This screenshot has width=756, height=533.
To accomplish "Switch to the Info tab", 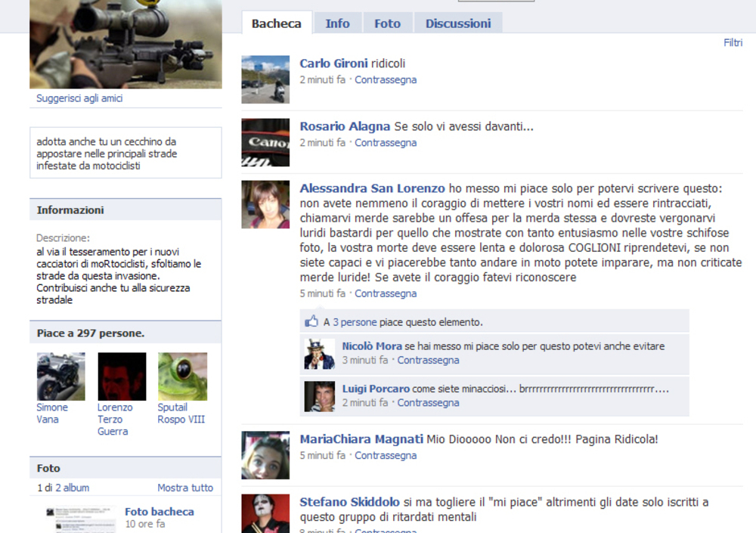I will (337, 23).
